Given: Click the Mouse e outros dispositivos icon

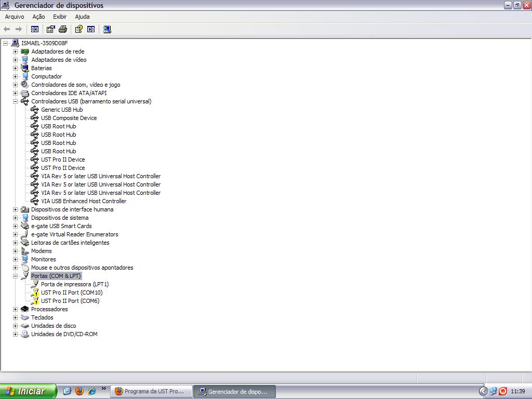Looking at the screenshot, I should 25,268.
